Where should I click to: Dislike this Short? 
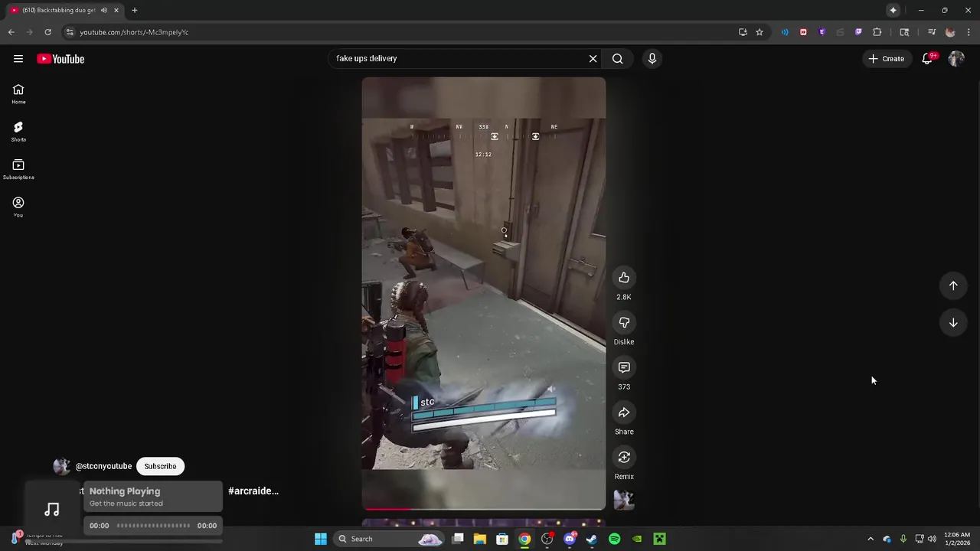pos(624,323)
